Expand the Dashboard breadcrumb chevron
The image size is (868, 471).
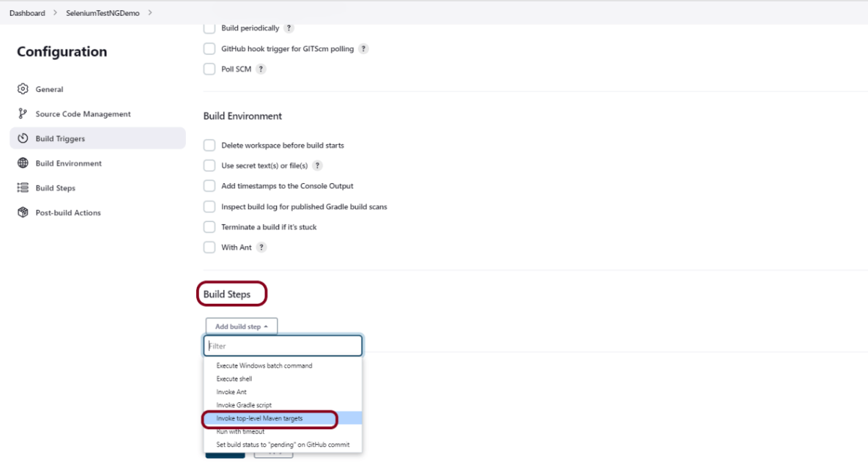55,13
